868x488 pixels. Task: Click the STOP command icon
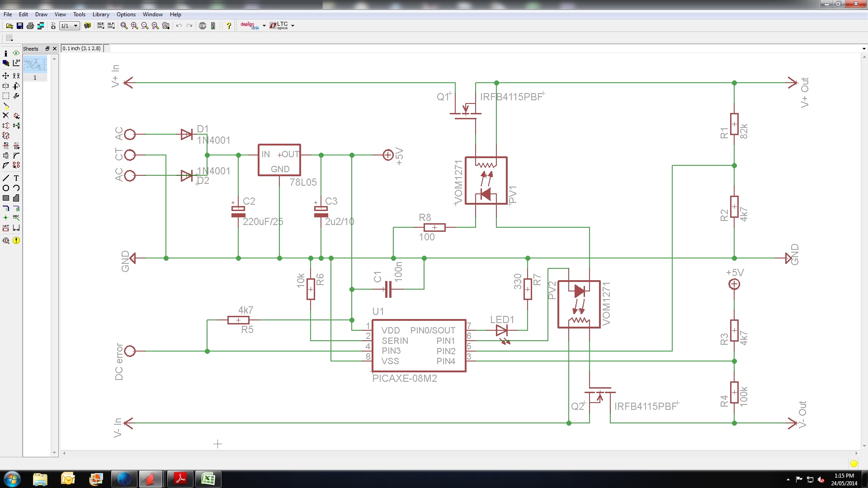(203, 26)
